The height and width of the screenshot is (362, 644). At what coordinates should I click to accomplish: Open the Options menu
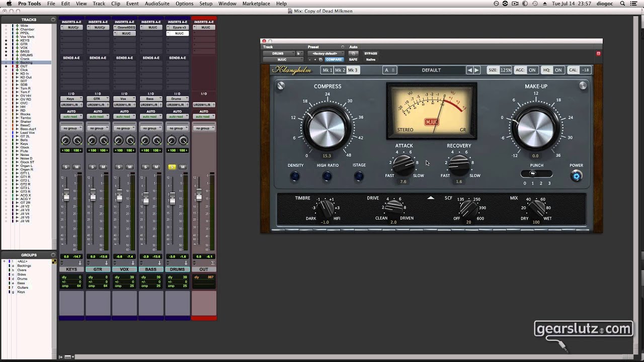pyautogui.click(x=185, y=4)
